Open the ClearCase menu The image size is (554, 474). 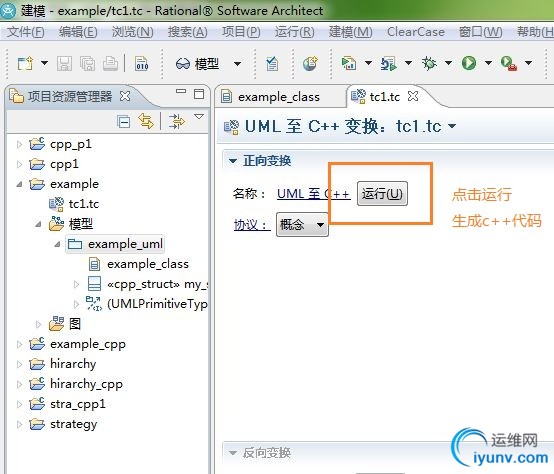[416, 32]
